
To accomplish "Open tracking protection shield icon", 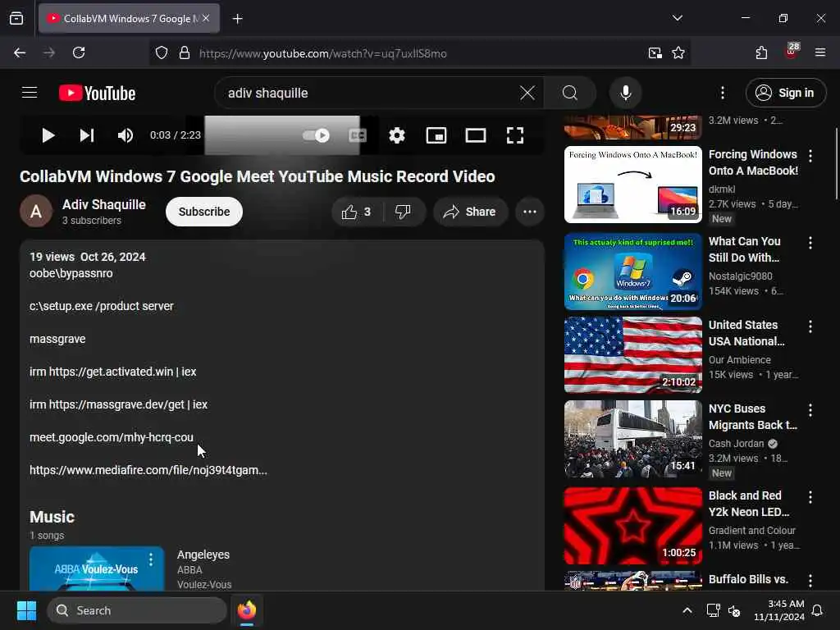I will 162,53.
